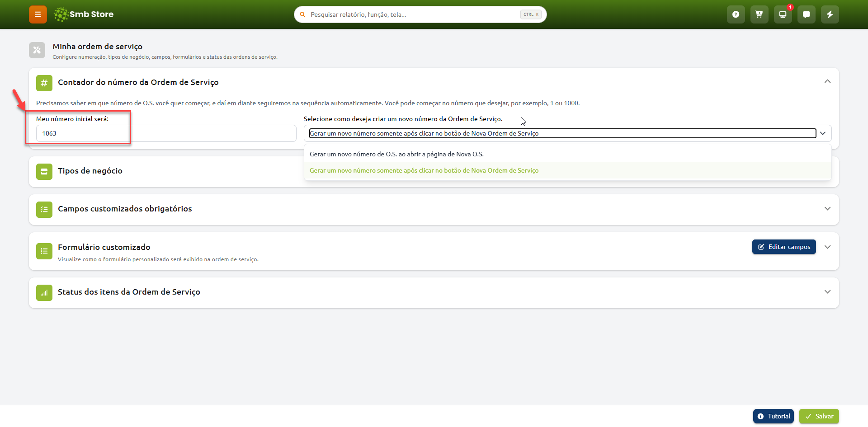The width and height of the screenshot is (868, 427).
Task: Toggle the O.S. number mode dropdown arrow
Action: pos(823,133)
